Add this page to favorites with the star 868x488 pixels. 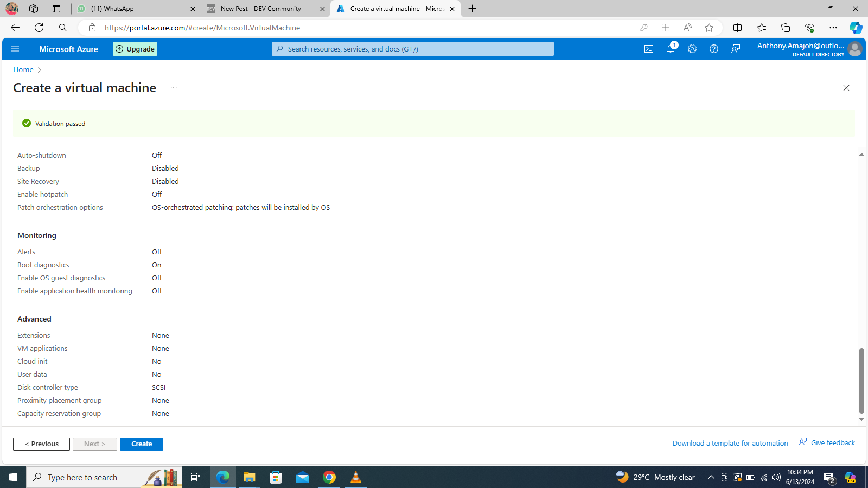(709, 28)
